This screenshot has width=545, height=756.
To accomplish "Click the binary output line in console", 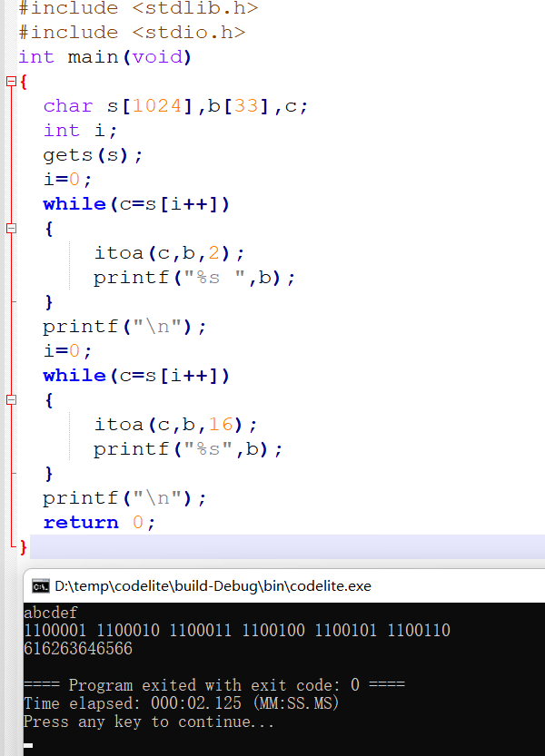I will click(237, 631).
